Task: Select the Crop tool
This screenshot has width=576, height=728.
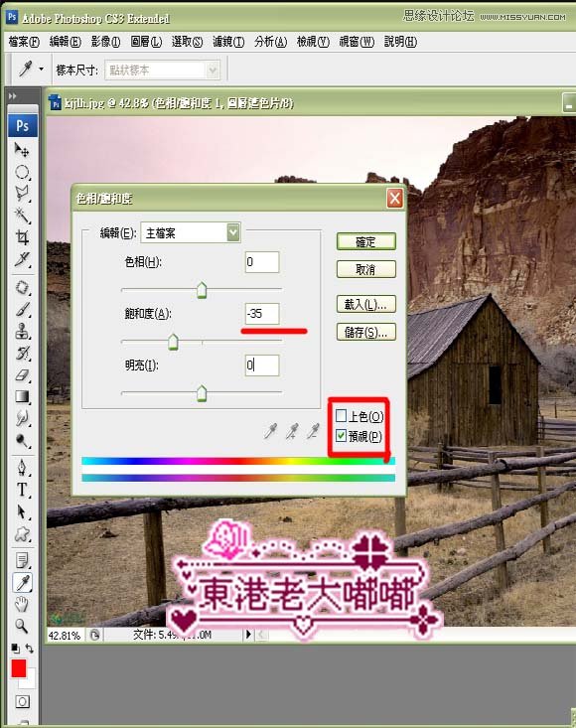Action: point(21,237)
